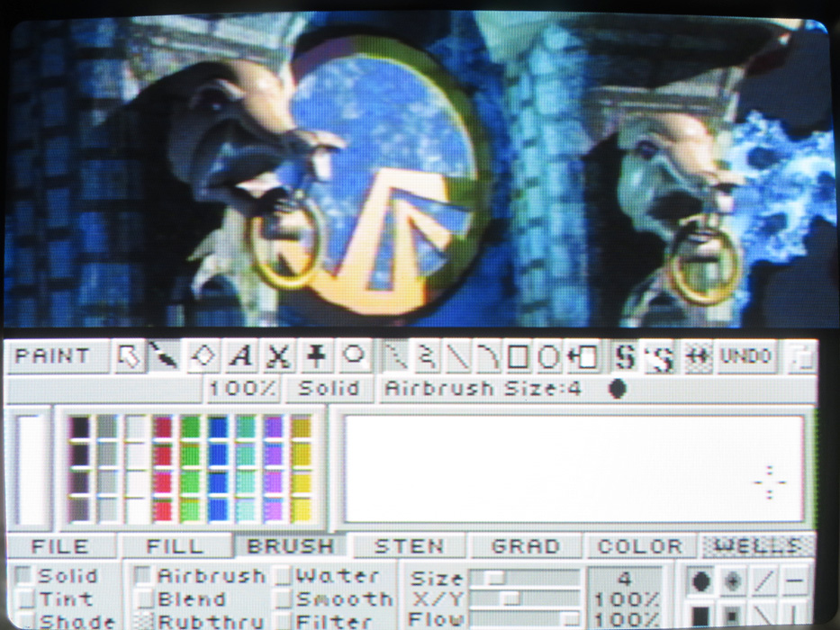Click the arrow-into-rectangle tool icon
Viewport: 840px width, 630px height.
(x=583, y=356)
